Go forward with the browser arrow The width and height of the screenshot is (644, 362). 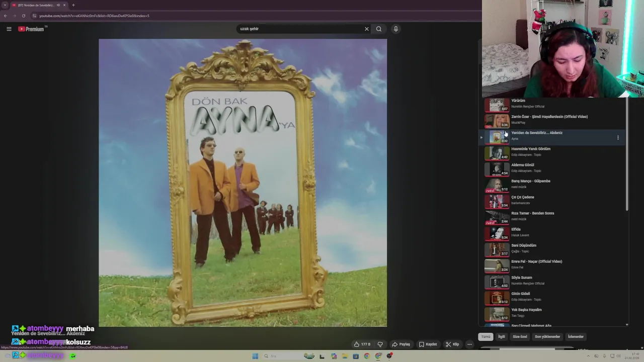point(14,16)
